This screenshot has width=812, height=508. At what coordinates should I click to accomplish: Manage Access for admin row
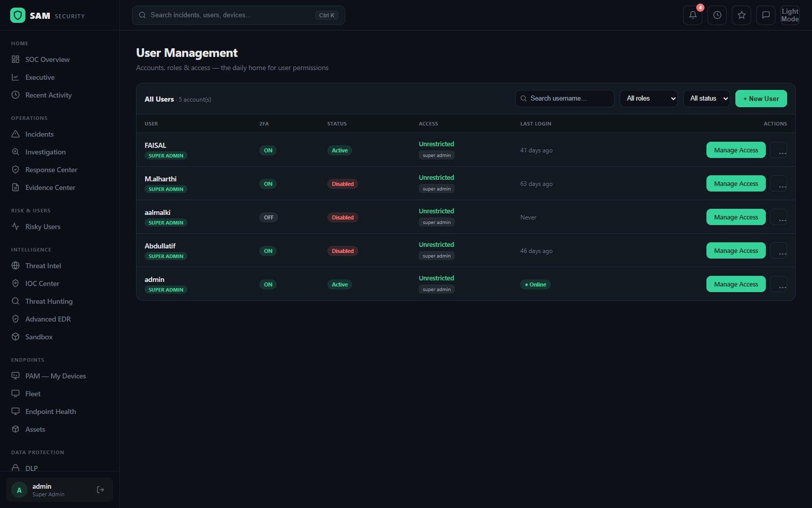[x=736, y=284]
